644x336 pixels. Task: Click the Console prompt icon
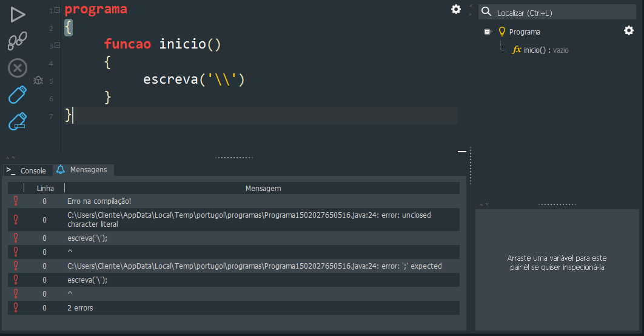pyautogui.click(x=11, y=170)
